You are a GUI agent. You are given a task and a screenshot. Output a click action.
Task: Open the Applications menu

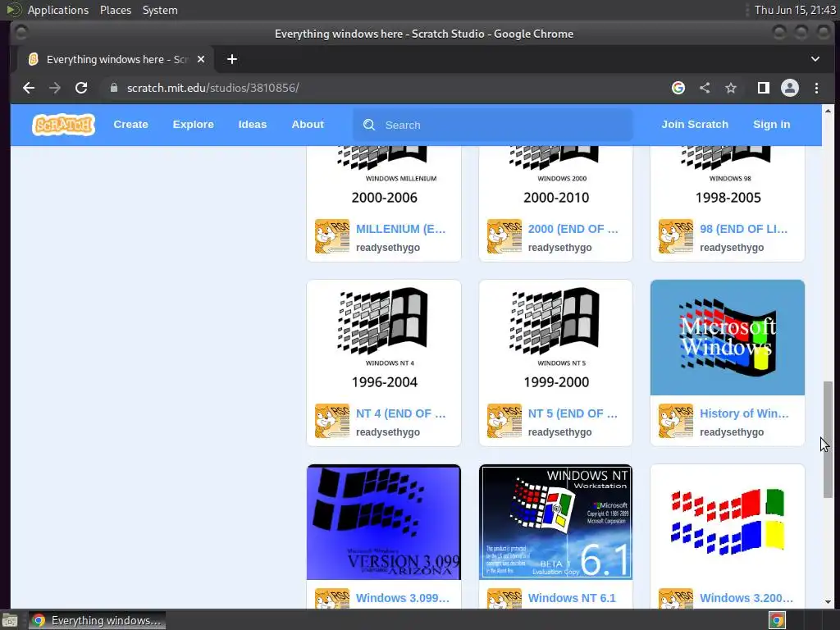tap(58, 10)
